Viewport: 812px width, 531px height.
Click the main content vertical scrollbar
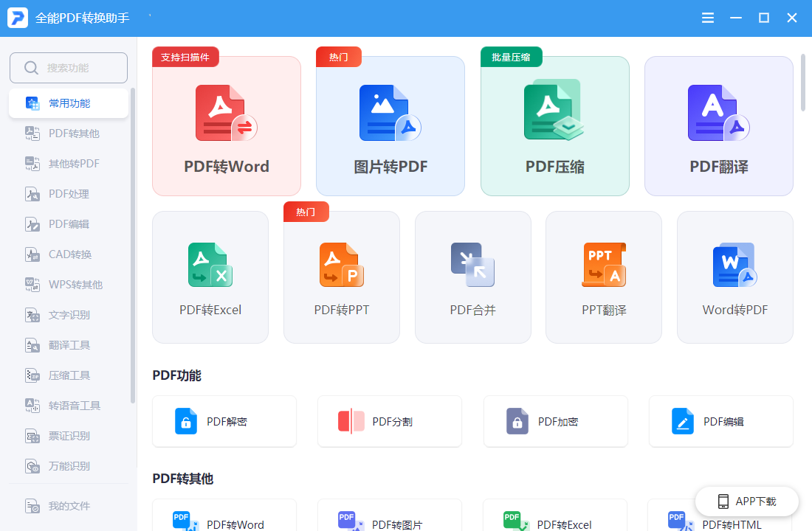tap(803, 83)
